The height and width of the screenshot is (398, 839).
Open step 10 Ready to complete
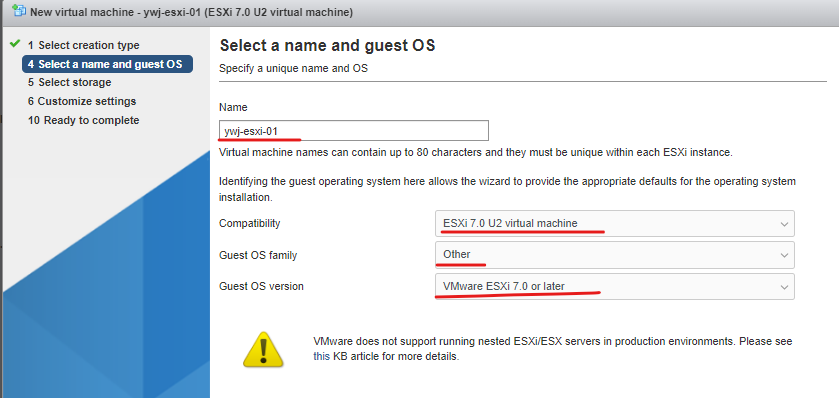coord(83,120)
